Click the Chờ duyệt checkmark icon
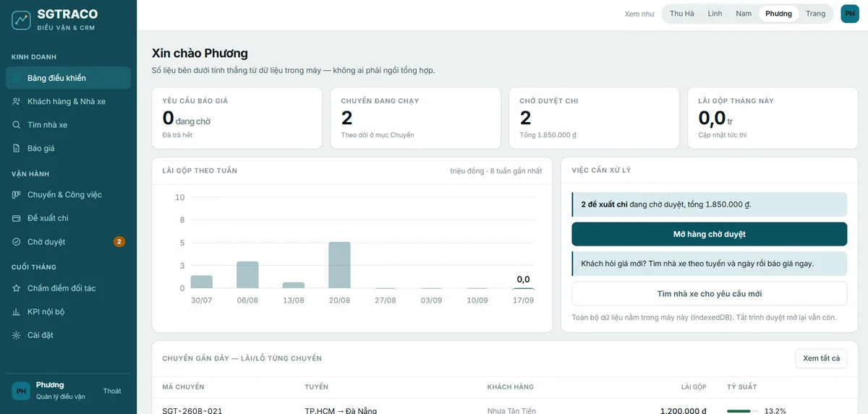 (x=16, y=241)
